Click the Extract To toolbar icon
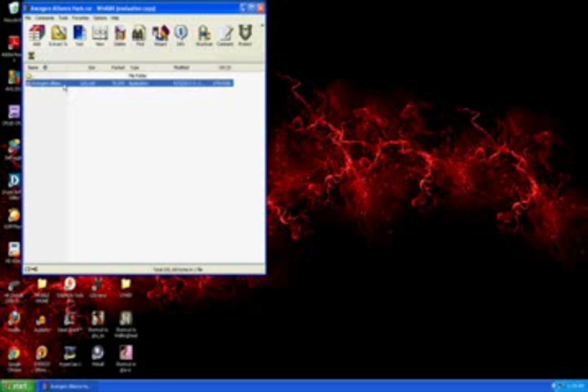Screen dimensions: 588x392 point(58,35)
